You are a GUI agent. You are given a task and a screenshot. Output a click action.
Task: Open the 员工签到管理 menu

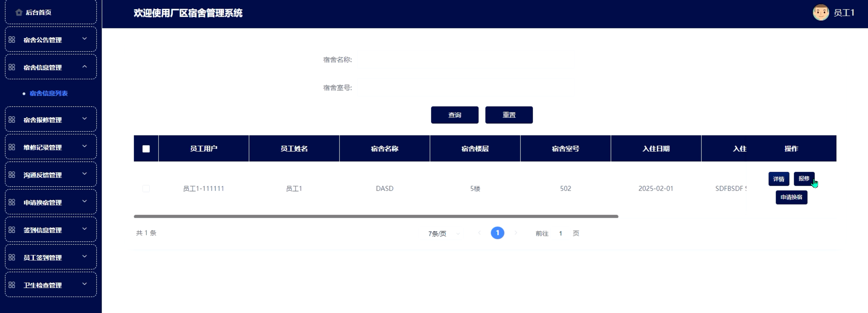tap(42, 257)
